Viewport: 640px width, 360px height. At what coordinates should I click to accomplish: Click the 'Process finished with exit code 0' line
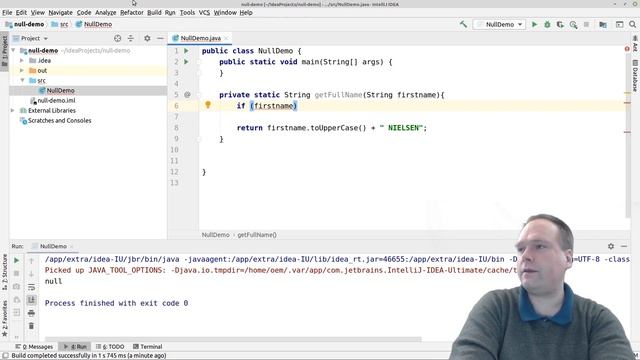116,303
